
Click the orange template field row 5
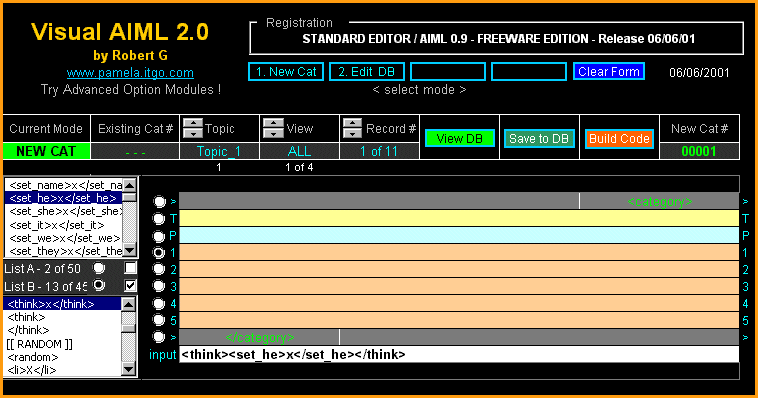click(x=459, y=320)
